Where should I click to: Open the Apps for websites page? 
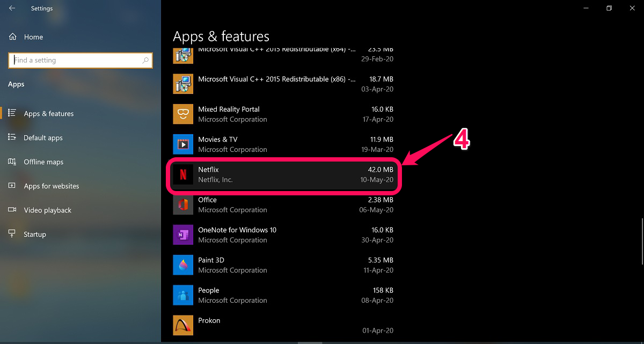(52, 186)
